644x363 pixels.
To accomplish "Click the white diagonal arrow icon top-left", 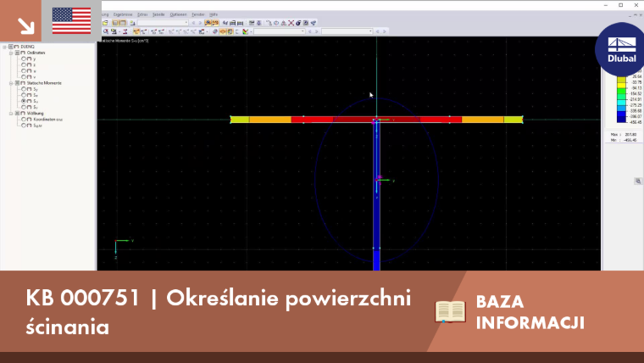I will click(x=25, y=25).
